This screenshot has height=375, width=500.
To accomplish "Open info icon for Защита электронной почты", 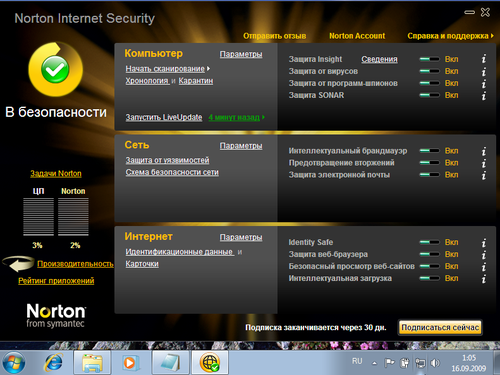I will (484, 175).
